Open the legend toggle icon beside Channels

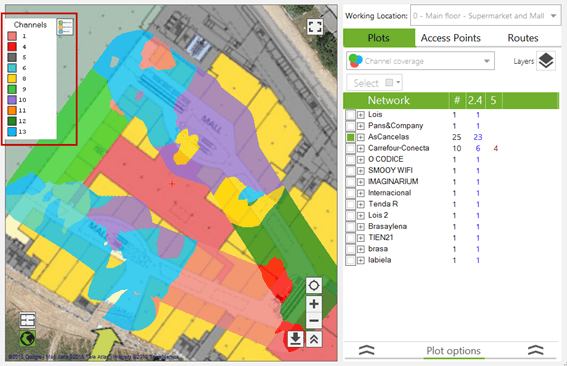65,27
